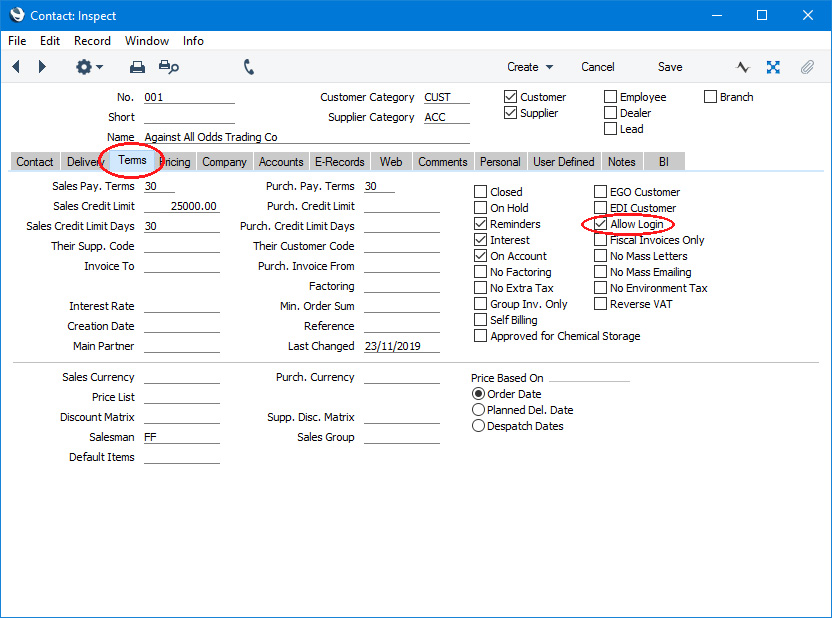Switch to the Personal tab
The width and height of the screenshot is (832, 618).
point(500,162)
